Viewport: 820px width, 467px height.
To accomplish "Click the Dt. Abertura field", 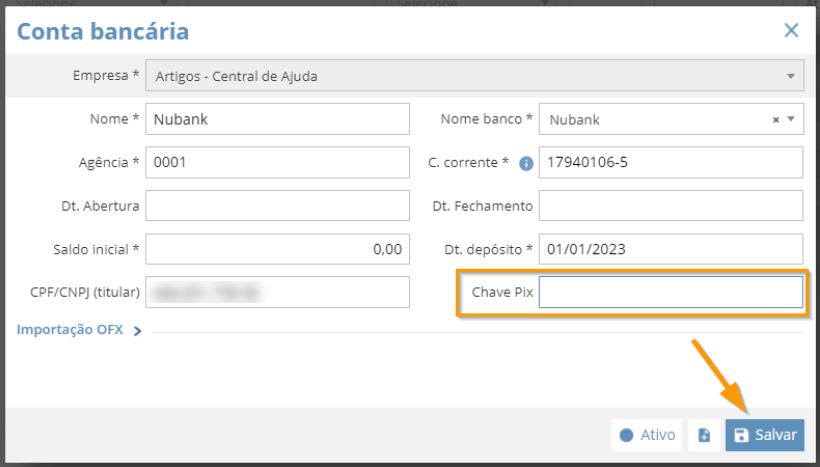I will pos(277,206).
